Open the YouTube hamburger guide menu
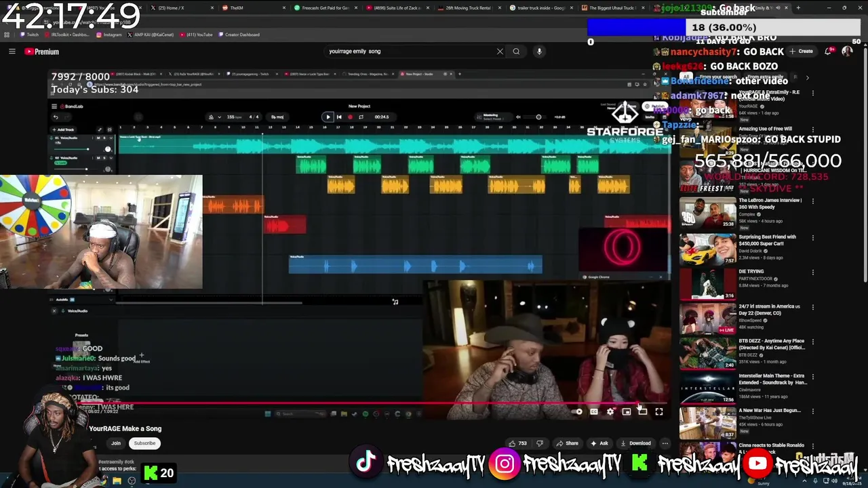 tap(12, 52)
